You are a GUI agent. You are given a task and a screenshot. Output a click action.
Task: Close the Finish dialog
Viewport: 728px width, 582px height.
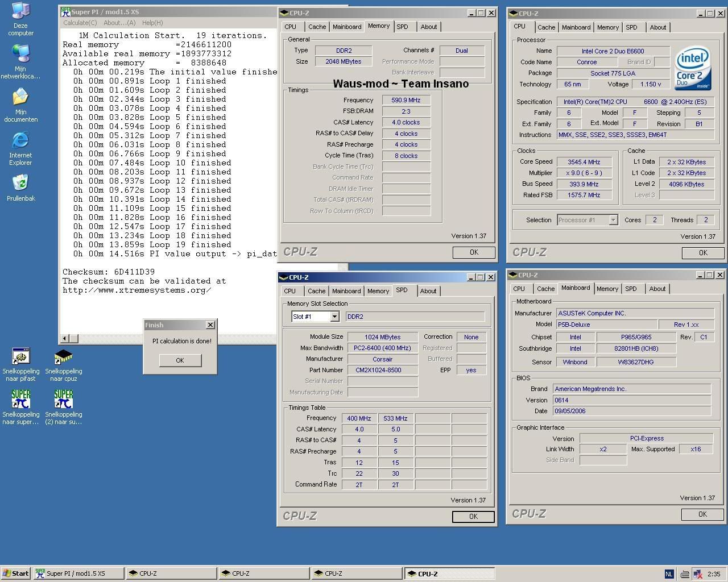[210, 325]
